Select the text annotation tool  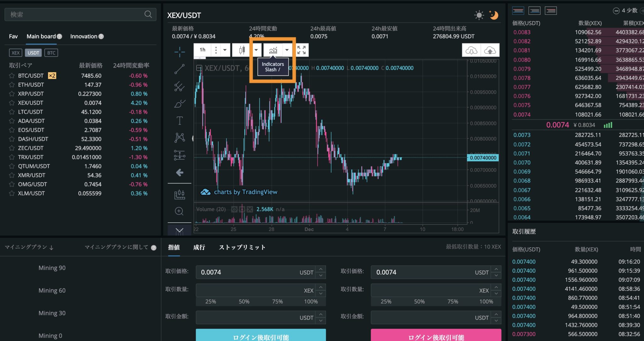[179, 120]
